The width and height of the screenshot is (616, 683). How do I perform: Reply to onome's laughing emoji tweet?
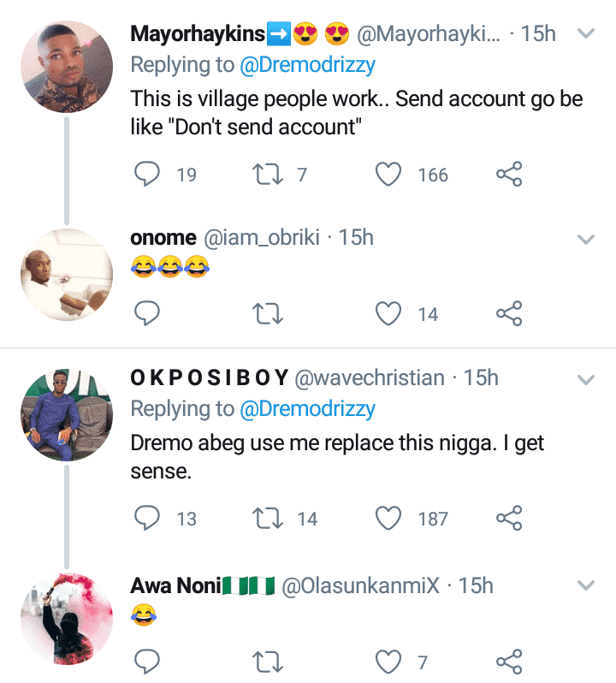149,314
